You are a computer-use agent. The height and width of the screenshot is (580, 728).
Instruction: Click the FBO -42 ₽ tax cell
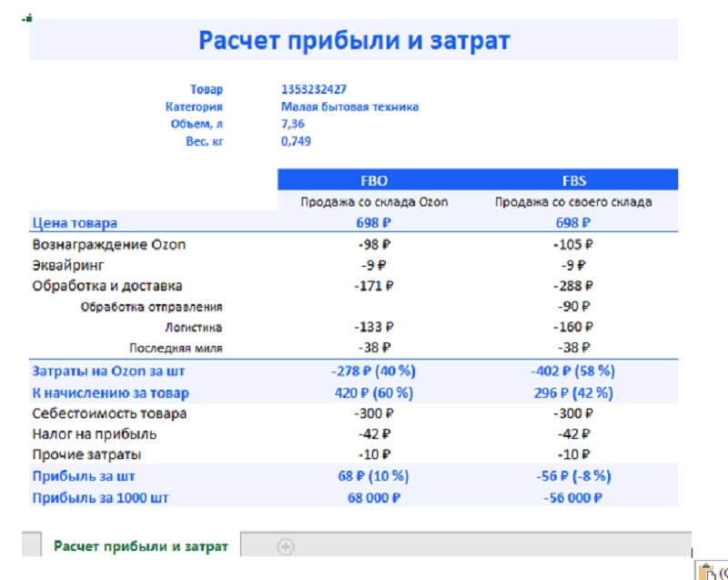[374, 434]
